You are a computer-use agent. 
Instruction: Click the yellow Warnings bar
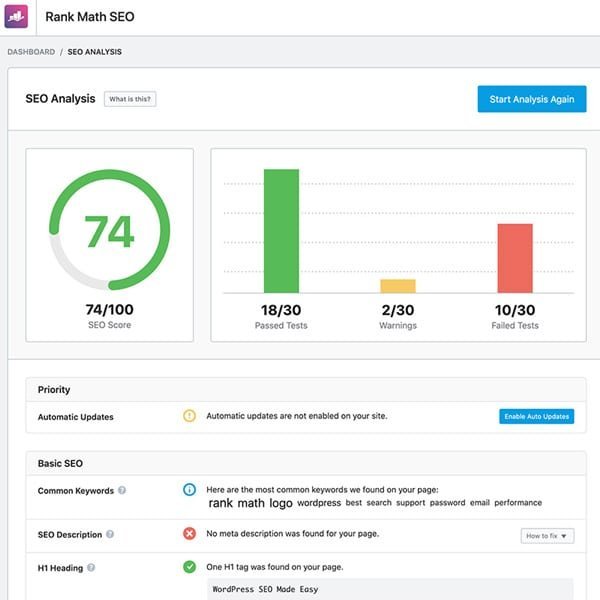coord(397,286)
